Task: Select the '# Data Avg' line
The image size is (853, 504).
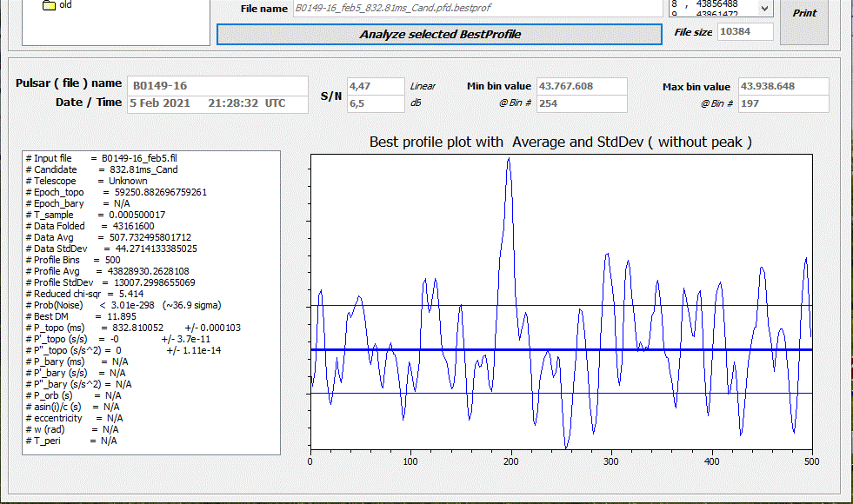Action: 109,237
